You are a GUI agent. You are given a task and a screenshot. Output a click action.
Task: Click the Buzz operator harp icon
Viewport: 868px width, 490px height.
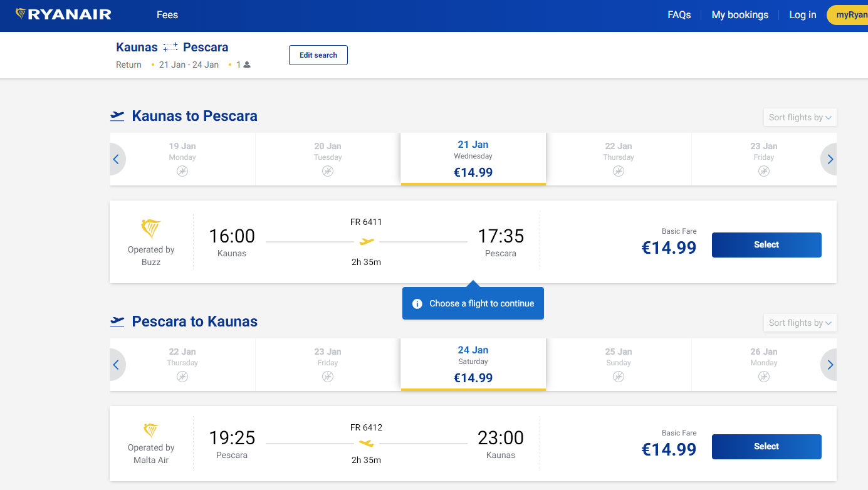point(151,229)
